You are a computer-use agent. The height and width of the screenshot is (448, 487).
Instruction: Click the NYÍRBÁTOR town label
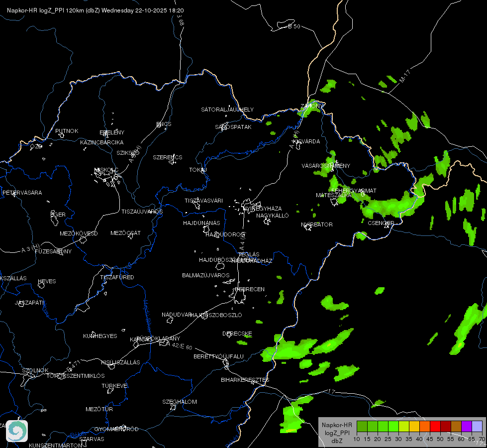pos(317,224)
